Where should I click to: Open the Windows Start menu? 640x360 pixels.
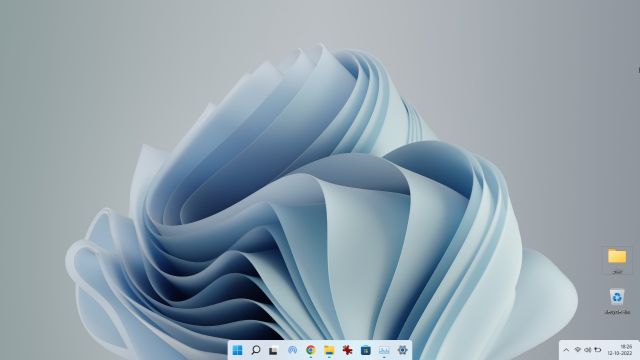(237, 350)
